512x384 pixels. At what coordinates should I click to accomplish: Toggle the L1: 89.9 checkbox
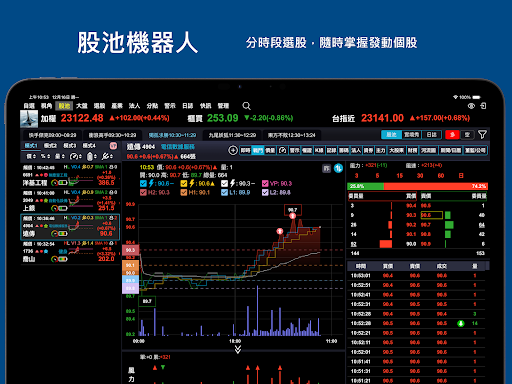(224, 192)
